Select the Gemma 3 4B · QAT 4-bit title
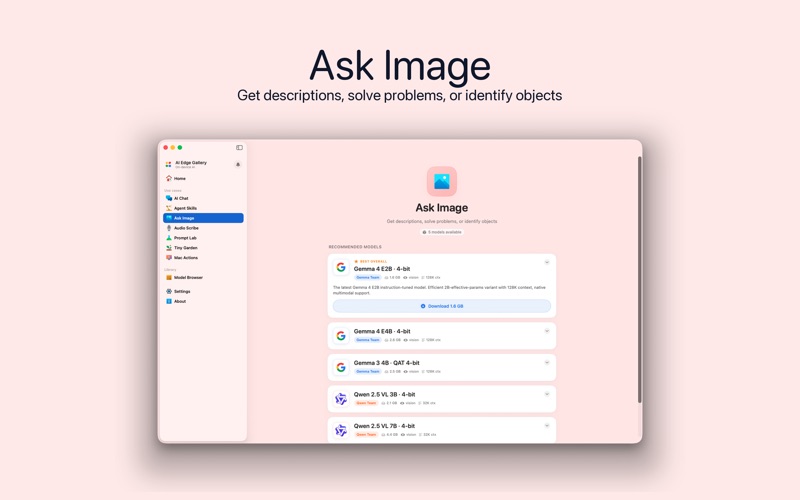This screenshot has width=800, height=500. 387,363
